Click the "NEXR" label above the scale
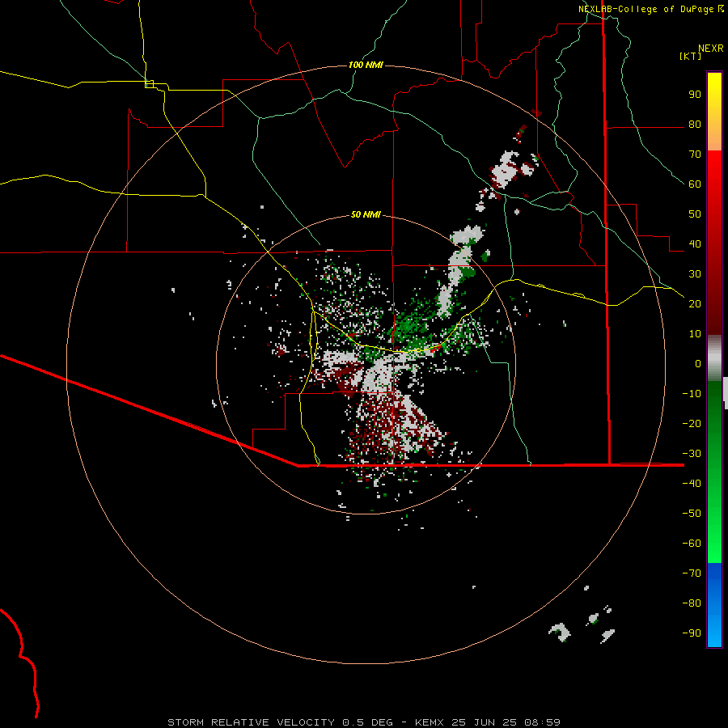 pos(711,49)
